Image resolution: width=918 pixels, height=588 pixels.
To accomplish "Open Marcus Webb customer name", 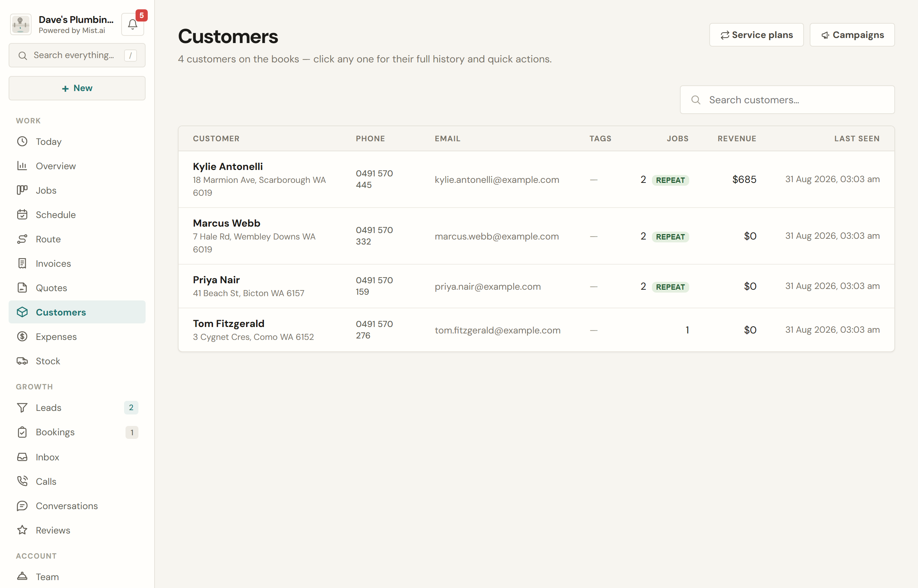I will (x=226, y=223).
